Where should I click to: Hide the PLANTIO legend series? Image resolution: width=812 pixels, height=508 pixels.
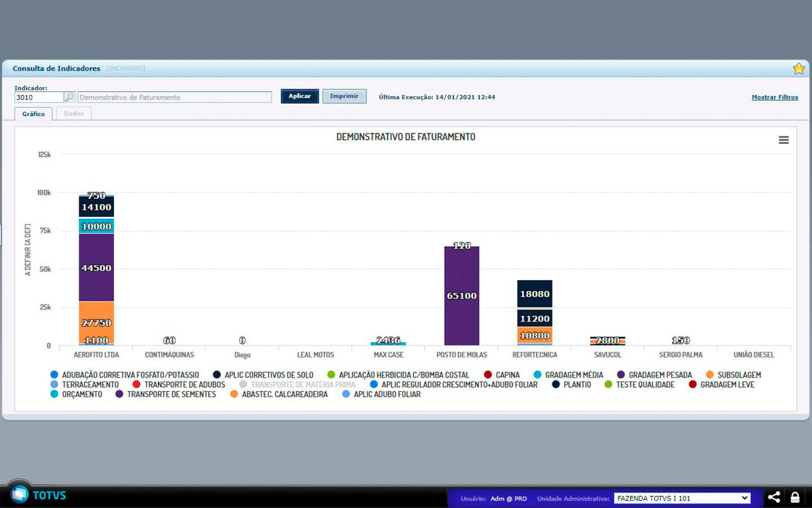tap(577, 384)
